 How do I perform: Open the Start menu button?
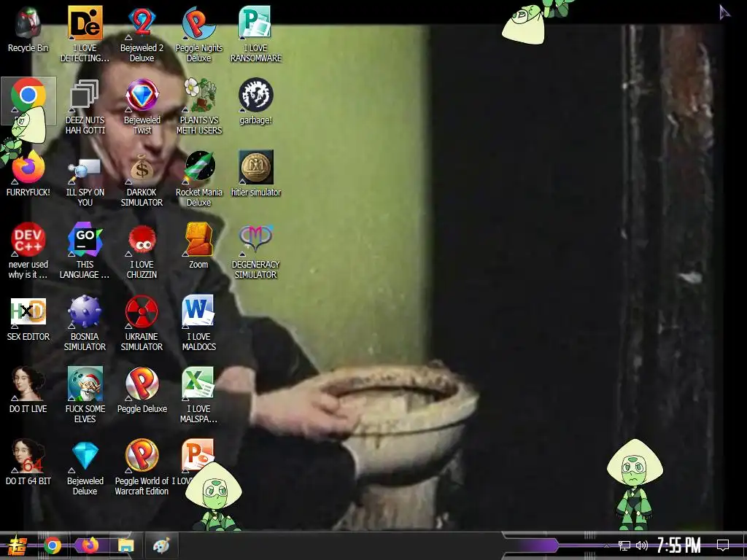point(18,545)
